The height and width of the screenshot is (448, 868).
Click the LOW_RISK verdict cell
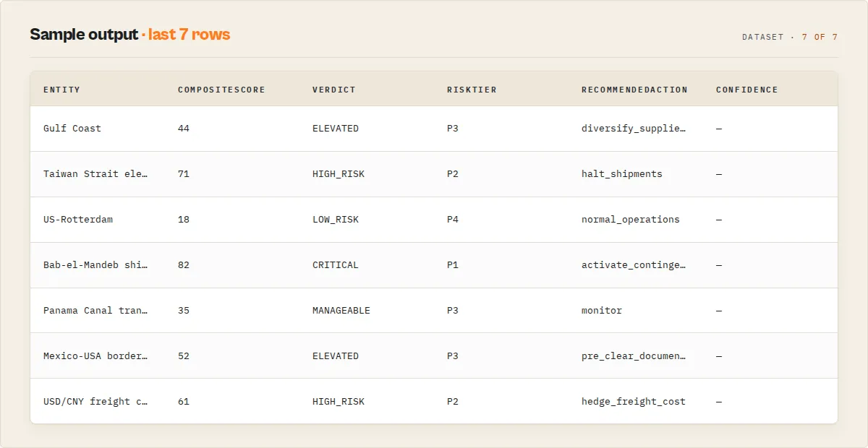tap(336, 220)
